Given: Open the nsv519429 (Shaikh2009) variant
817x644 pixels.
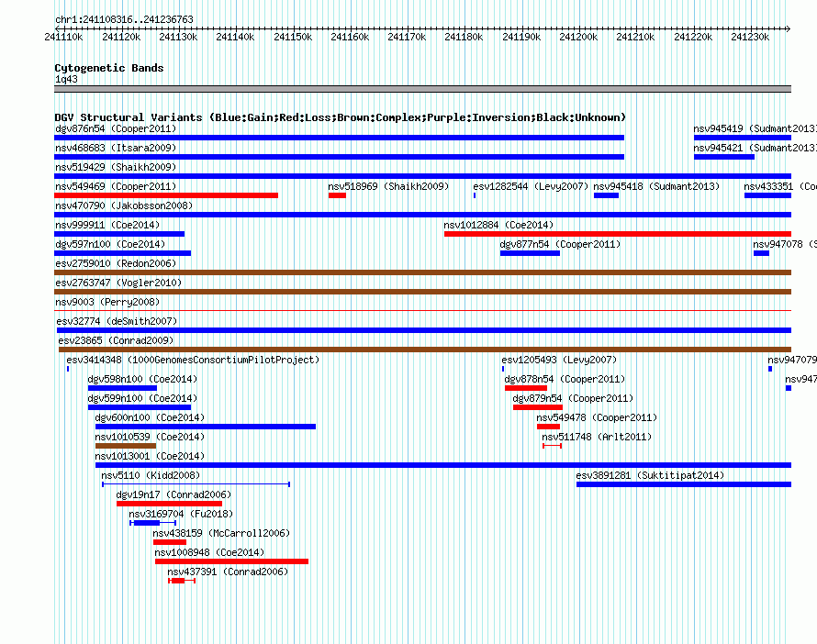Looking at the screenshot, I should click(x=116, y=167).
